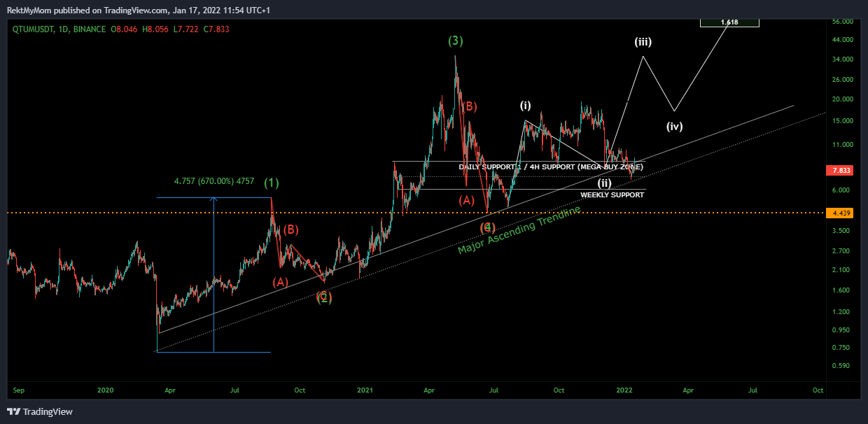
Task: Click the high value H8.056
Action: (155, 29)
